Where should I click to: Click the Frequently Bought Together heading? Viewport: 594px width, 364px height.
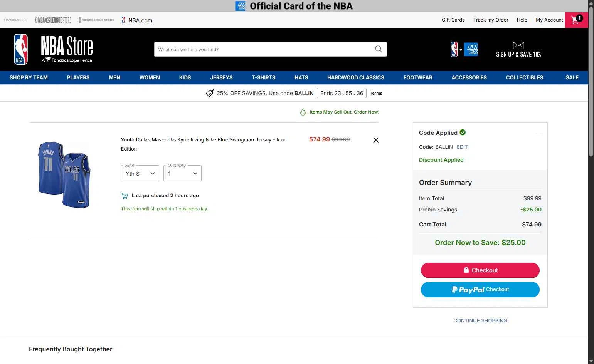(x=71, y=349)
